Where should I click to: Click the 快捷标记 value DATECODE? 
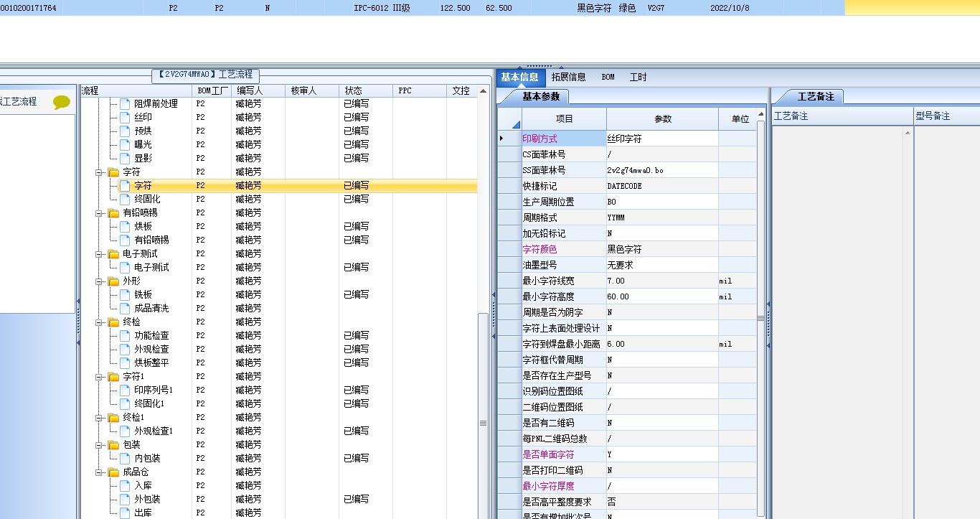click(662, 186)
